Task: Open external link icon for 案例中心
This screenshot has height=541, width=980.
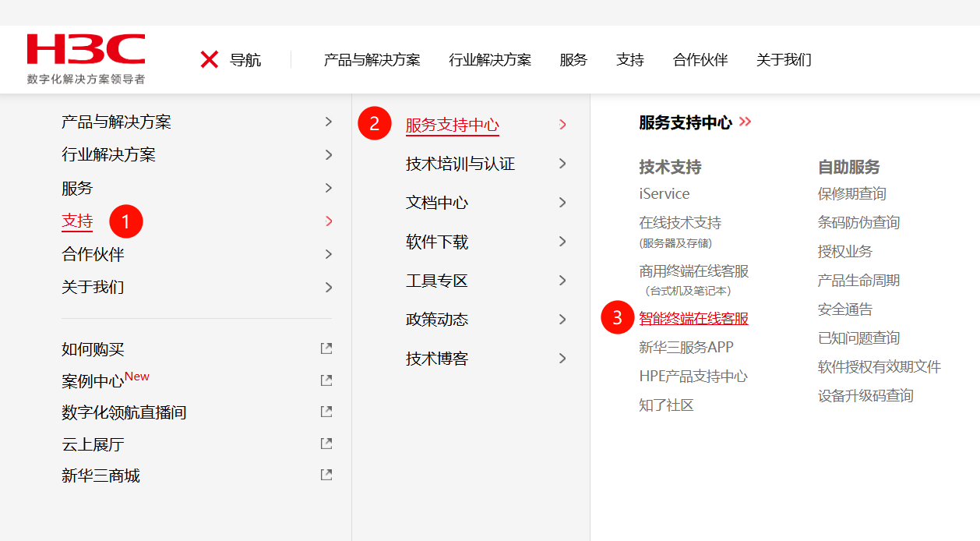Action: click(326, 380)
